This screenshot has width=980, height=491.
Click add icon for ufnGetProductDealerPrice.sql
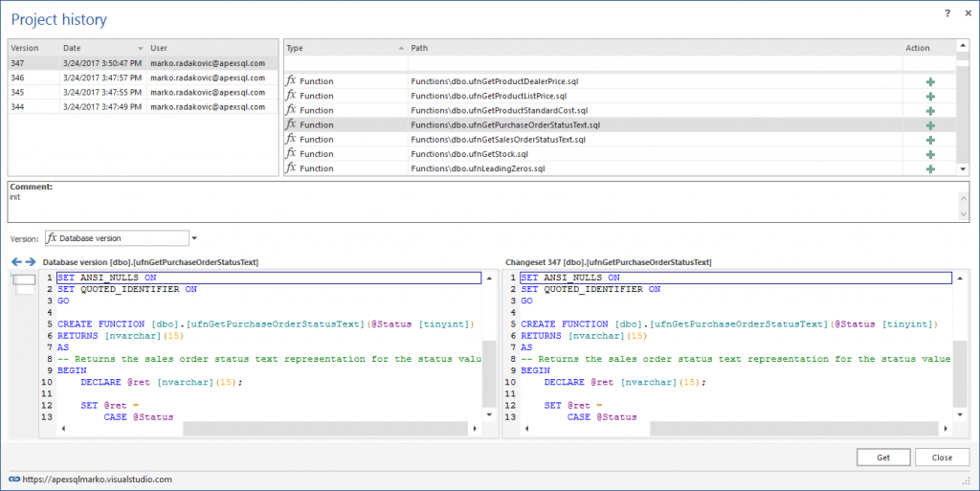pyautogui.click(x=929, y=82)
